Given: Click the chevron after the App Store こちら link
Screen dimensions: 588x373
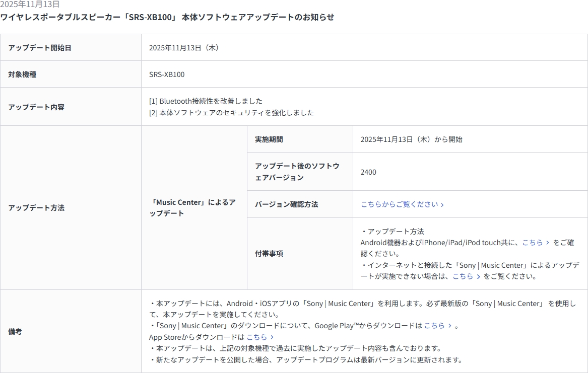Looking at the screenshot, I should point(272,337).
